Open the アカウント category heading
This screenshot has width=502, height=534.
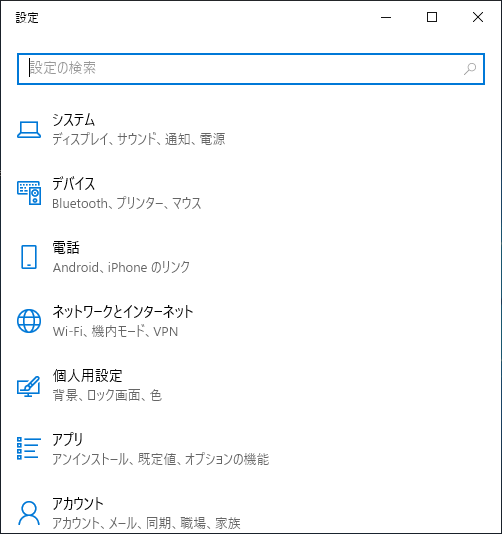(78, 503)
